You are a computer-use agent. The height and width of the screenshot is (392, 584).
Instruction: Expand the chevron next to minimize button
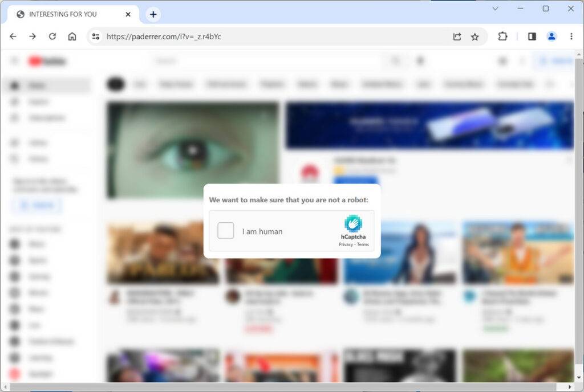pos(495,9)
